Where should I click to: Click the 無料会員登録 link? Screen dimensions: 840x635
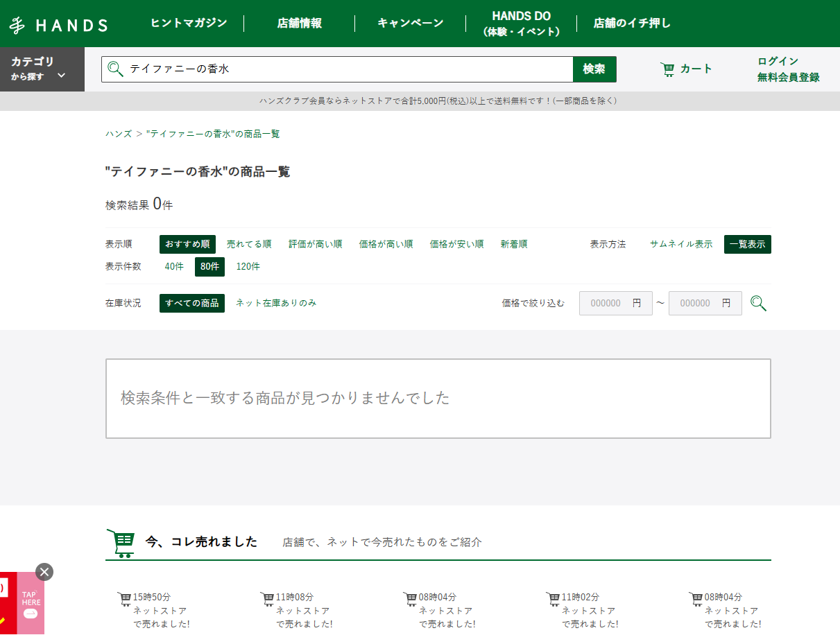tap(789, 77)
